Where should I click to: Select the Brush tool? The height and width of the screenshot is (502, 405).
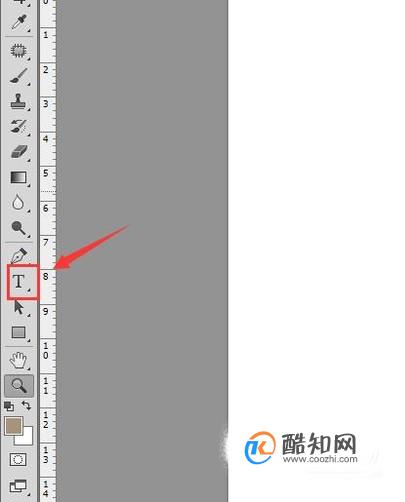(x=19, y=76)
